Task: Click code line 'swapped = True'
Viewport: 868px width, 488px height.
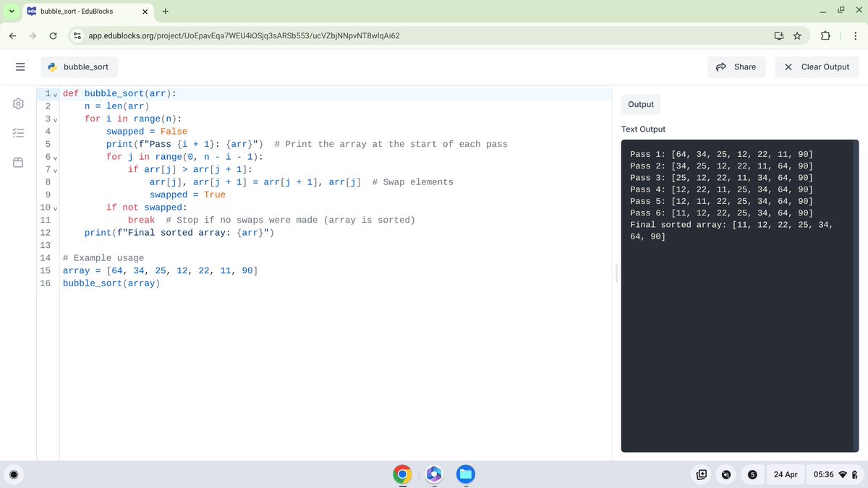Action: pos(187,194)
